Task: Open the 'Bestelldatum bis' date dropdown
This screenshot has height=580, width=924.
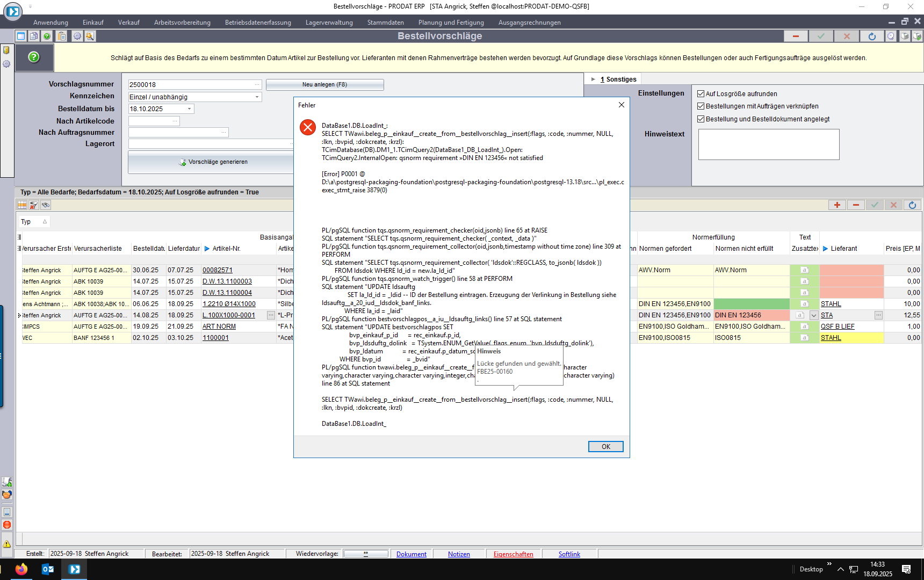Action: tap(189, 109)
